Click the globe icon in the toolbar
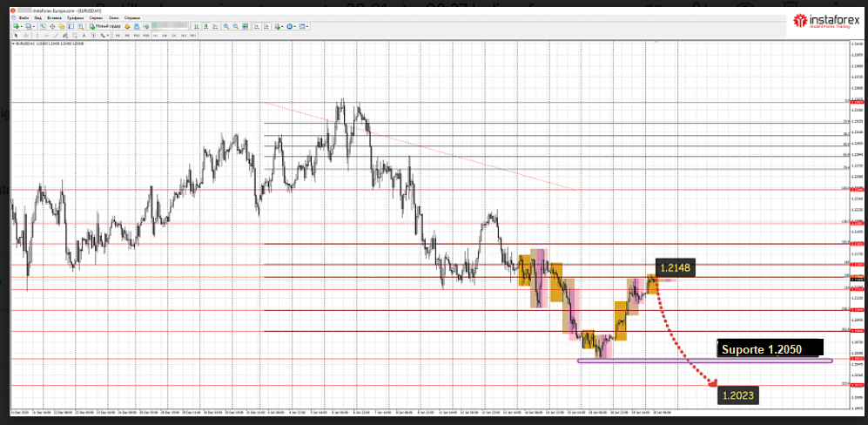The image size is (868, 425). (x=146, y=27)
